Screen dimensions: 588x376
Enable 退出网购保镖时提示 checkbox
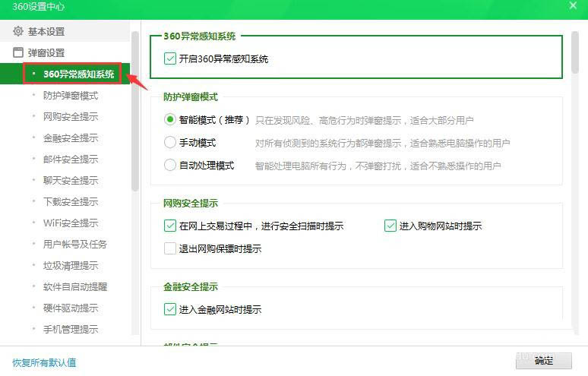[x=170, y=248]
